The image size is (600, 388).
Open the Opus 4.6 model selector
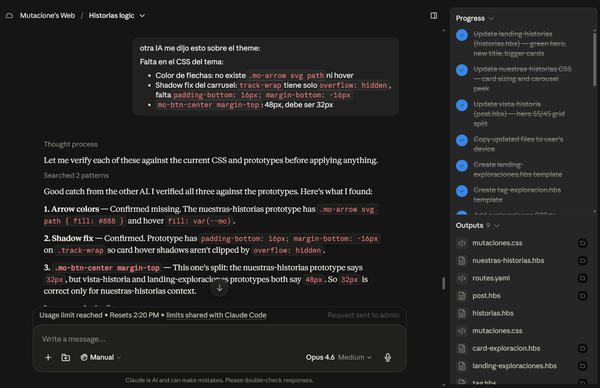click(x=338, y=357)
